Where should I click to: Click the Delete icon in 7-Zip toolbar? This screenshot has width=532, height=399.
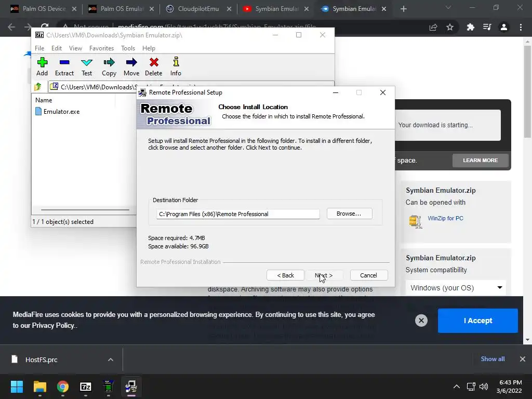click(154, 67)
